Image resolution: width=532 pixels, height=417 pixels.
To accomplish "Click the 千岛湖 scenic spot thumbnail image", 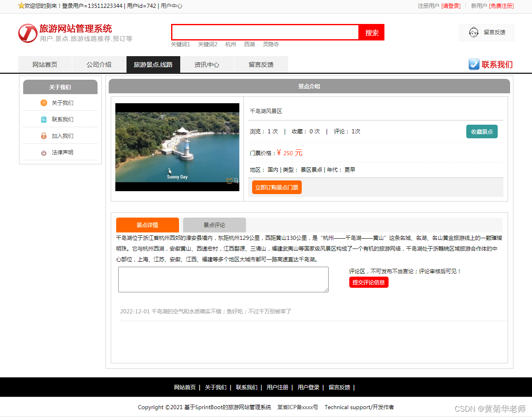I will pos(177,147).
